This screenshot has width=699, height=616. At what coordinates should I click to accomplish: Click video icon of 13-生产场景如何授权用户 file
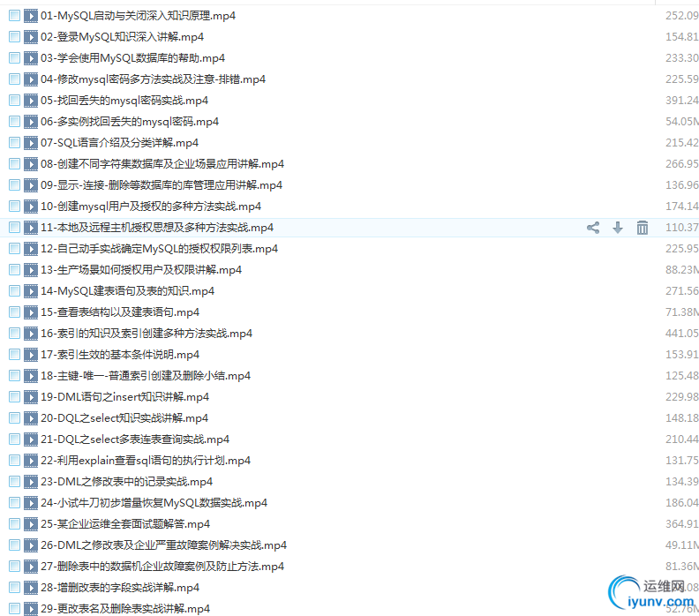click(x=31, y=270)
